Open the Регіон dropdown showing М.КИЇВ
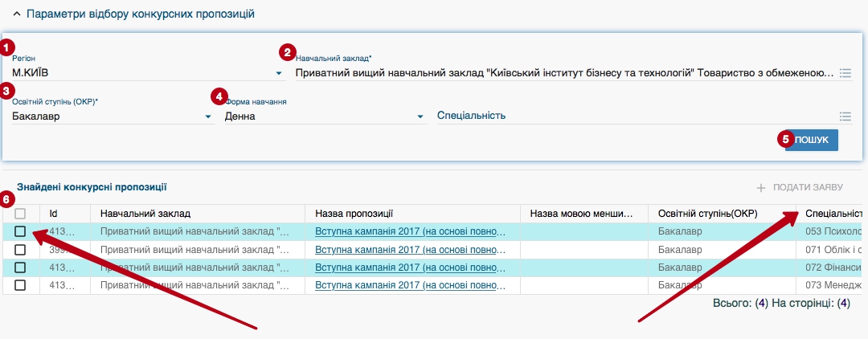Viewport: 868px width, 339px height. 279,73
